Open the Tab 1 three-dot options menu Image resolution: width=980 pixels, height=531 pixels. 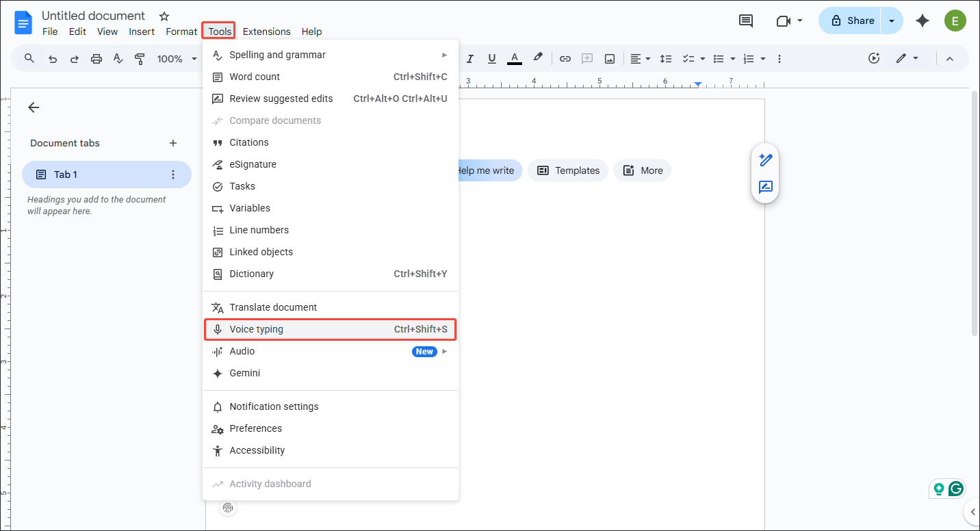(x=173, y=174)
